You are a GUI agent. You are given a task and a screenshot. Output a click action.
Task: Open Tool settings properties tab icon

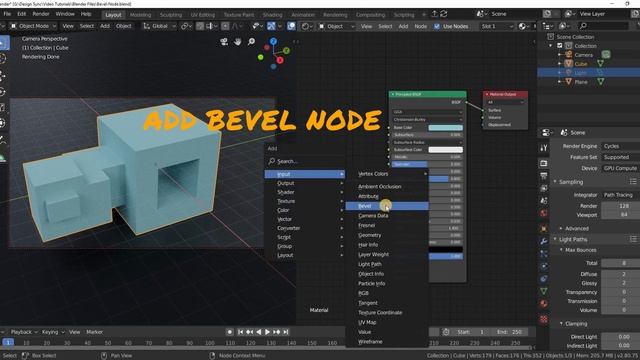(544, 148)
